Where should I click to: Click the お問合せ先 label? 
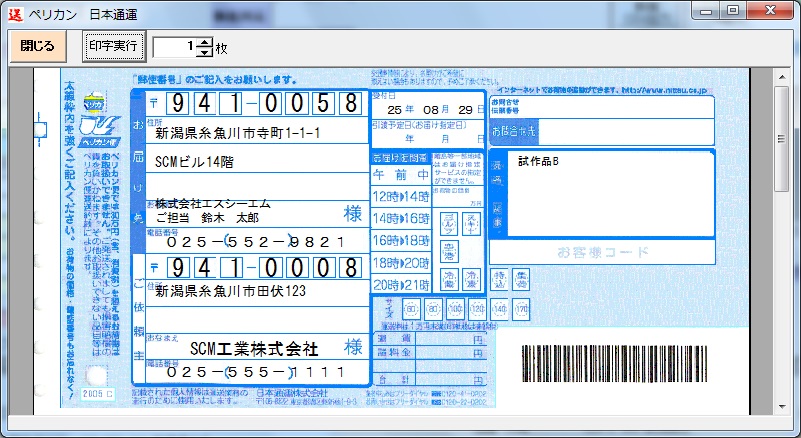coord(514,132)
